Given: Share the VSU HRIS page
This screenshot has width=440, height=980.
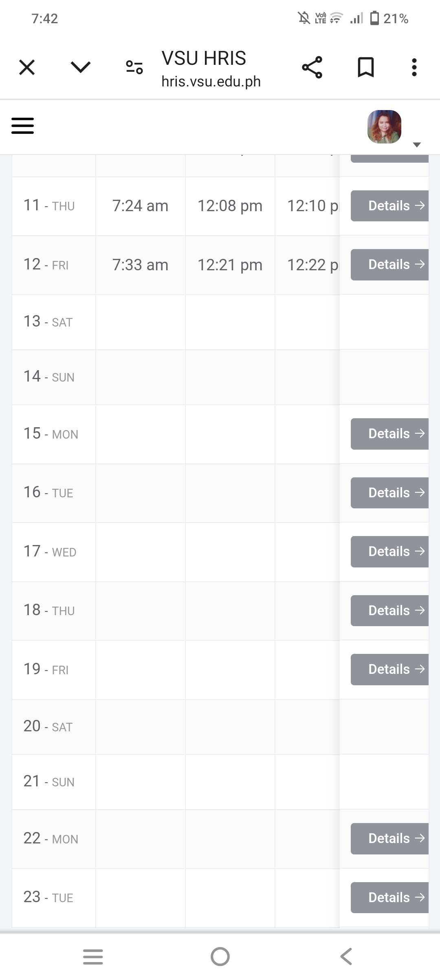Looking at the screenshot, I should [312, 67].
